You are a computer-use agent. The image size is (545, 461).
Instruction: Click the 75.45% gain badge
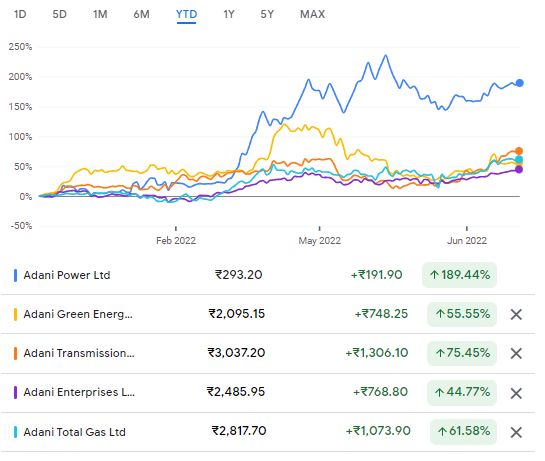[462, 353]
